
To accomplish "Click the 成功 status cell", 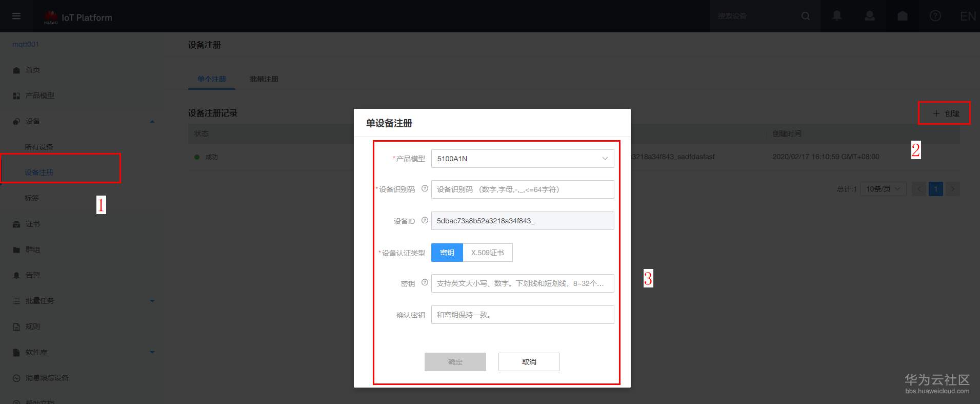I will pyautogui.click(x=211, y=157).
